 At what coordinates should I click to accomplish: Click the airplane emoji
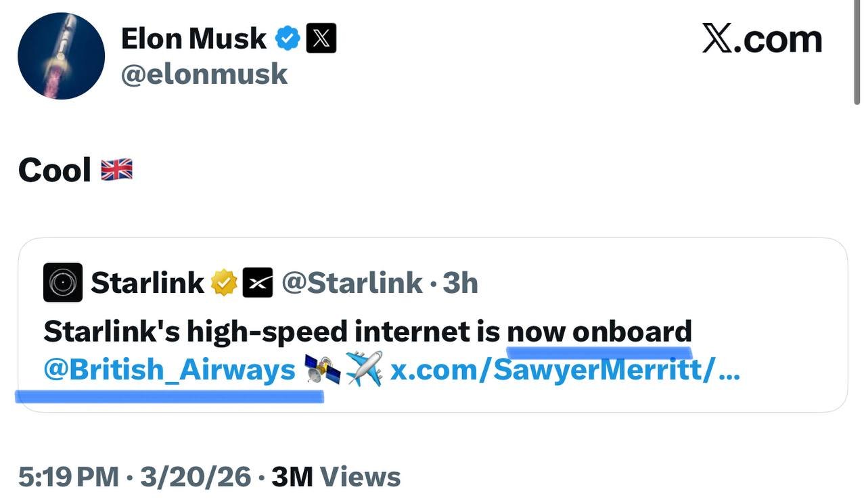[363, 370]
